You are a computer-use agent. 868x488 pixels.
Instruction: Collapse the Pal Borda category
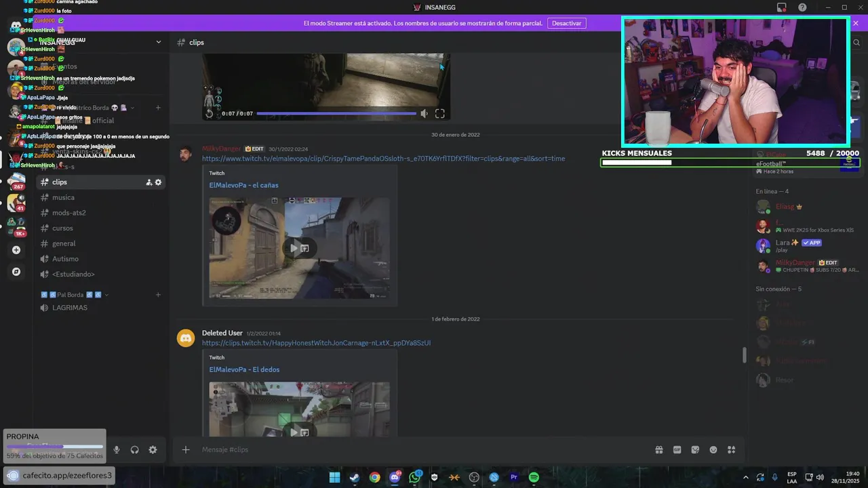[73, 295]
